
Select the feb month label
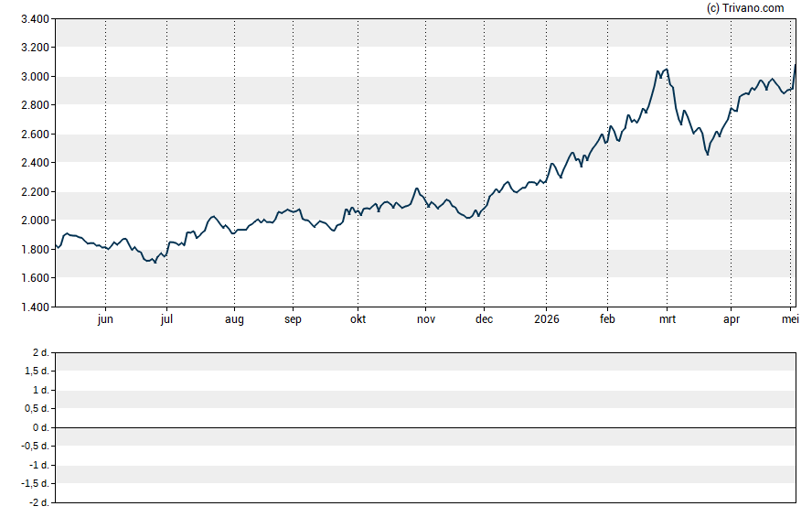coord(607,319)
